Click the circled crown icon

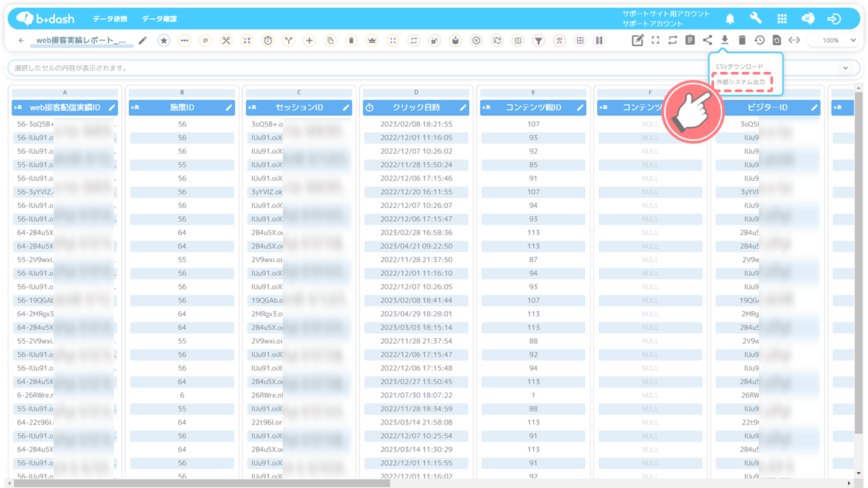pyautogui.click(x=372, y=41)
